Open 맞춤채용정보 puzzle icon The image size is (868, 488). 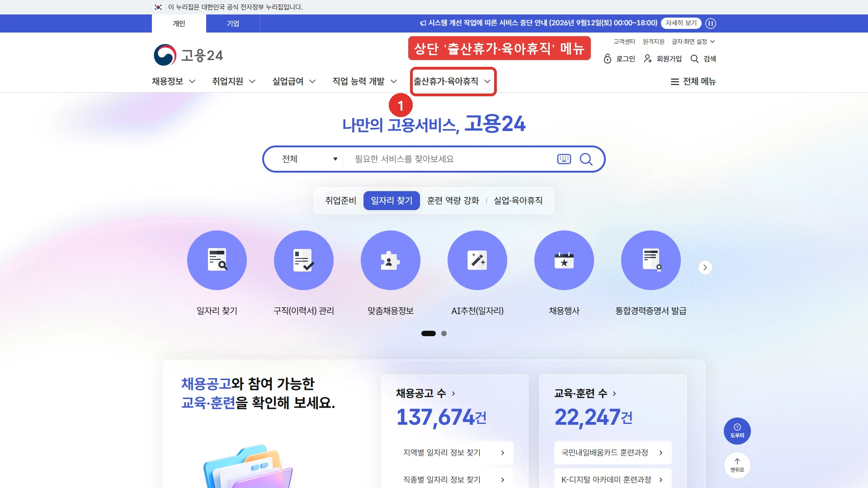[391, 260]
